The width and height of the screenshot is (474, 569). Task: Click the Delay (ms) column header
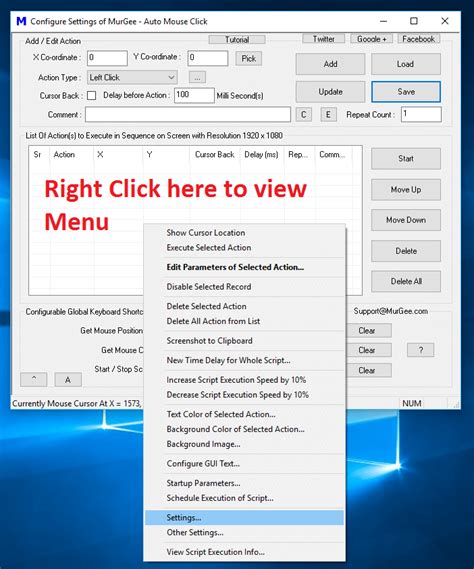point(262,155)
